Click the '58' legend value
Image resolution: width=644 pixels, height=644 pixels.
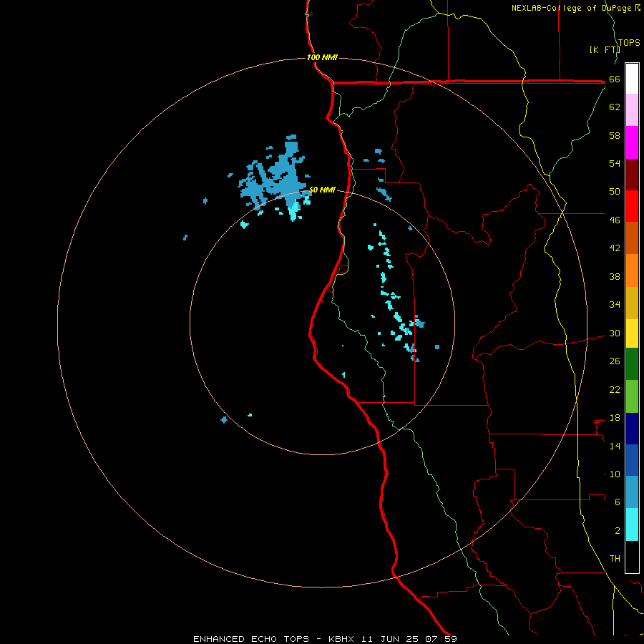click(615, 135)
